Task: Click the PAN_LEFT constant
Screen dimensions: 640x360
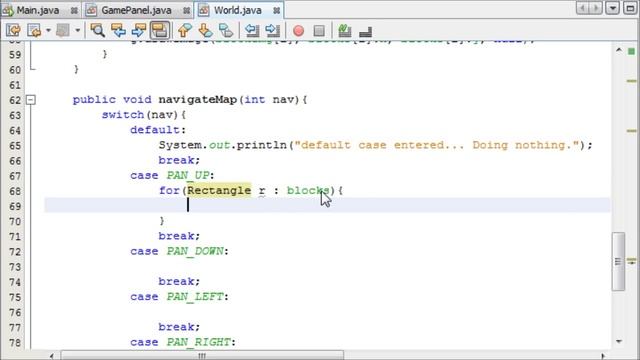Action: 195,297
